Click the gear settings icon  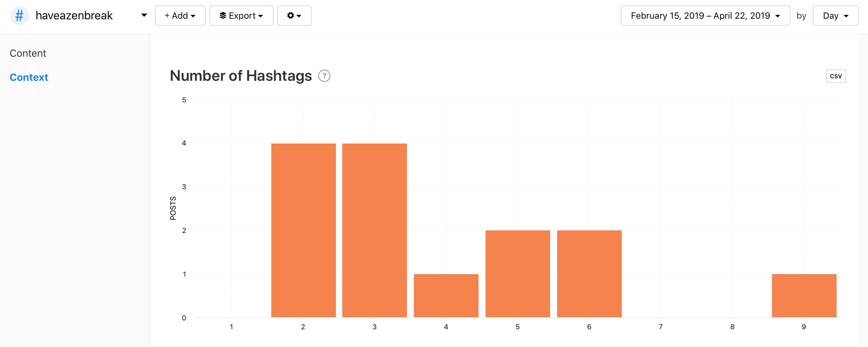[291, 16]
